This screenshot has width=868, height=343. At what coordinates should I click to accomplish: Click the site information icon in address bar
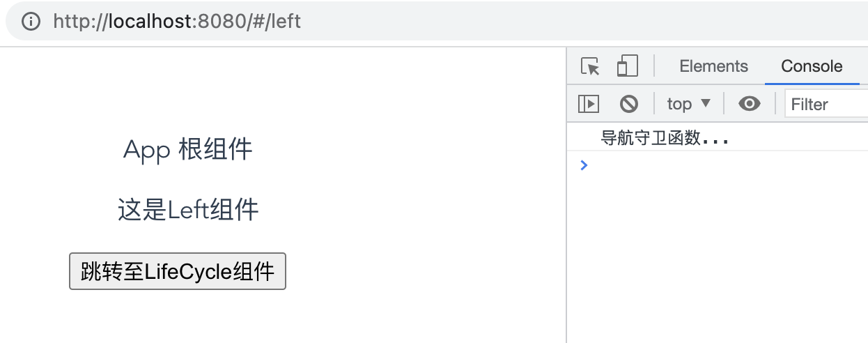click(31, 21)
